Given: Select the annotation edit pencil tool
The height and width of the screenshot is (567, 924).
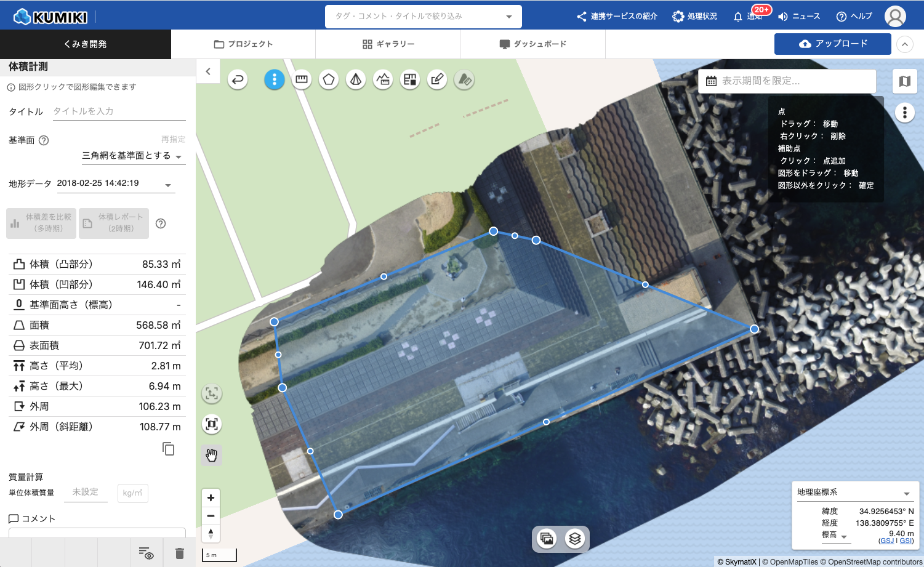Looking at the screenshot, I should [x=437, y=79].
